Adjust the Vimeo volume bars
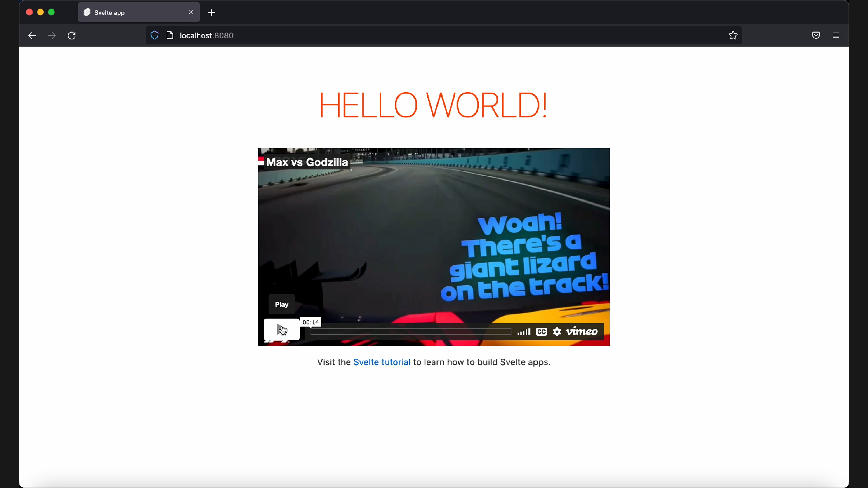 pyautogui.click(x=524, y=332)
